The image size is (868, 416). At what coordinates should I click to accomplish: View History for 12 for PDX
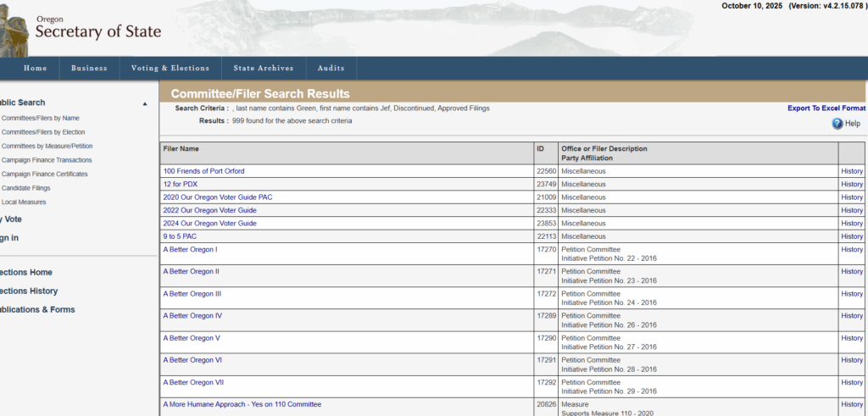[x=851, y=184]
